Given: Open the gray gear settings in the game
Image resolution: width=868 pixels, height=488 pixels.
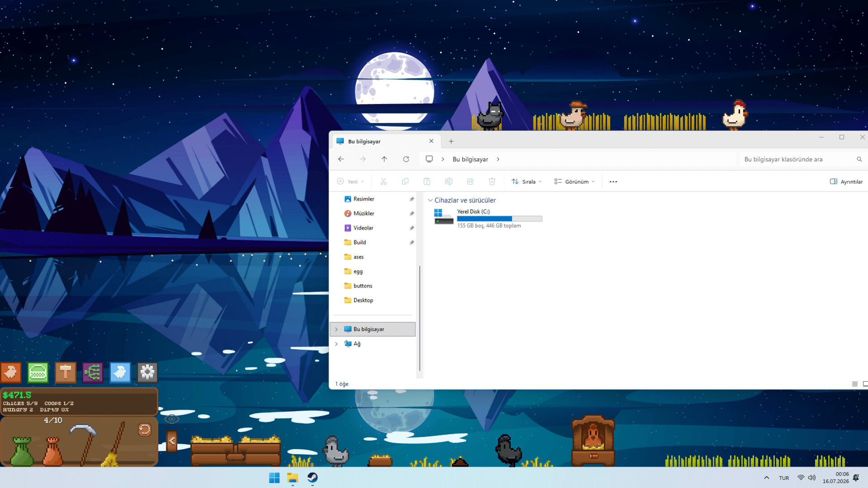Looking at the screenshot, I should click(x=147, y=373).
